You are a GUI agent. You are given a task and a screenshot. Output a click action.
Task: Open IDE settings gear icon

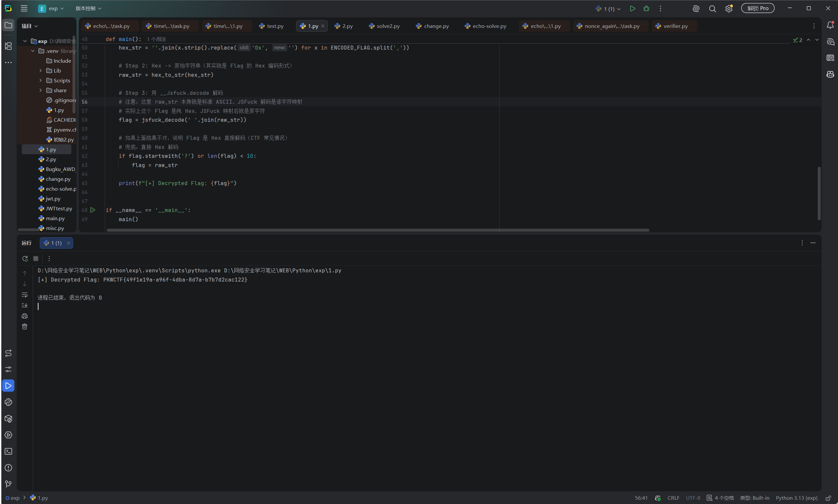[x=729, y=9]
